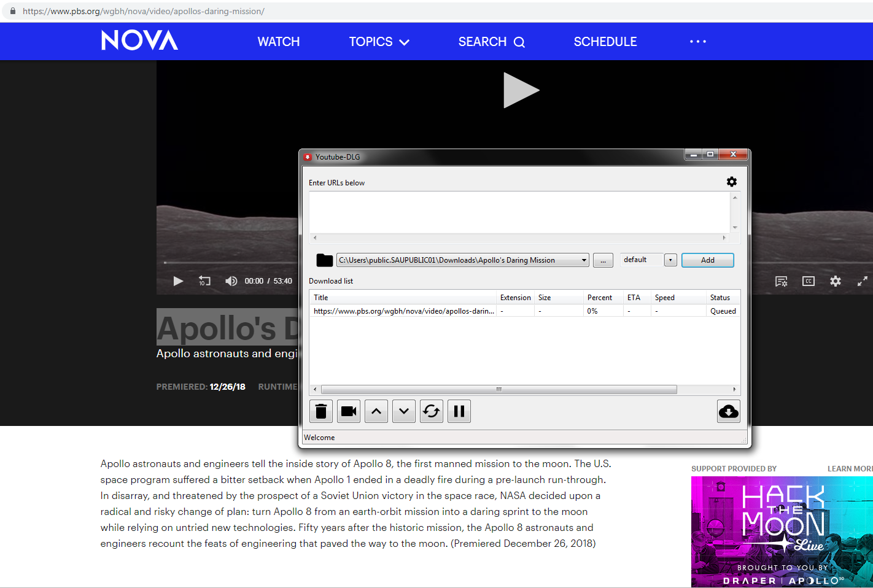873x588 pixels.
Task: Click the Title column header
Action: coord(403,298)
